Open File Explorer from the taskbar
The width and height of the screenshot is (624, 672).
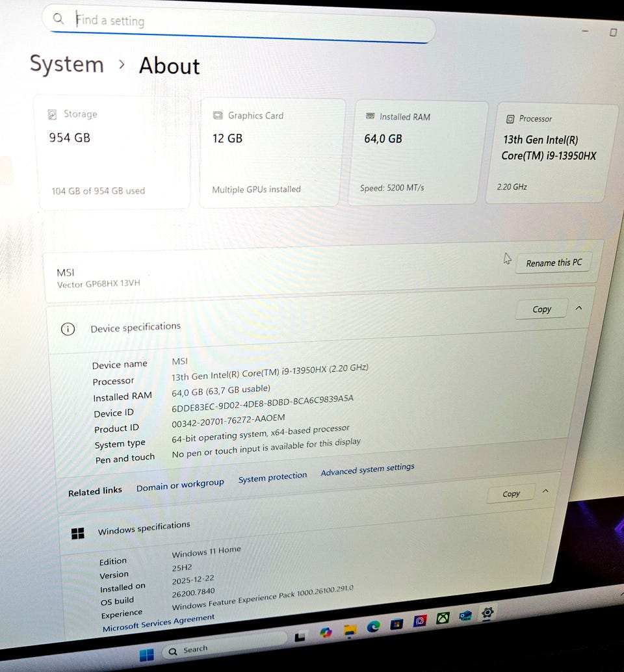click(x=350, y=630)
